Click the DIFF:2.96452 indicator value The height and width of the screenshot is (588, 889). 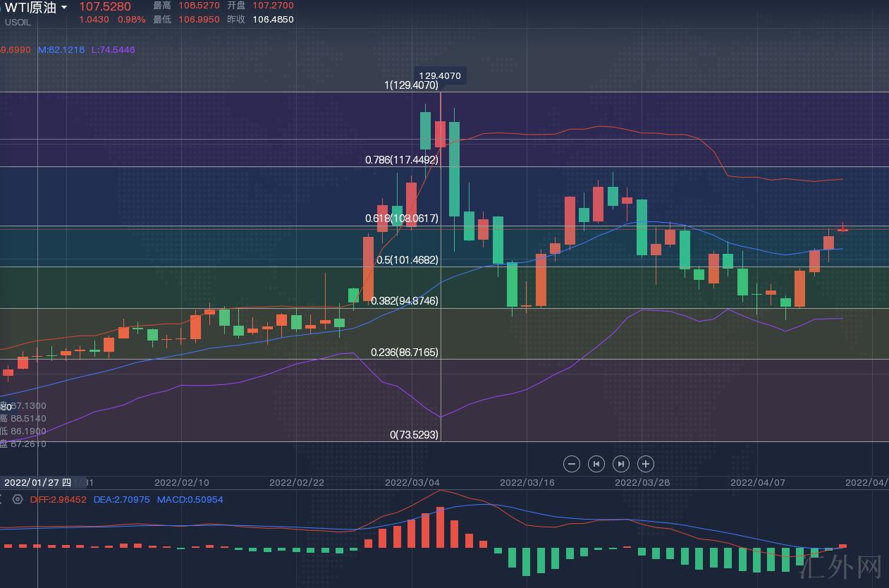click(59, 499)
